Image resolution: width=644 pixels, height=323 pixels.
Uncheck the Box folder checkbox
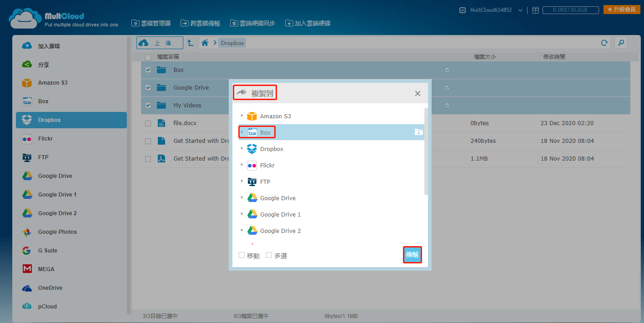(x=148, y=70)
